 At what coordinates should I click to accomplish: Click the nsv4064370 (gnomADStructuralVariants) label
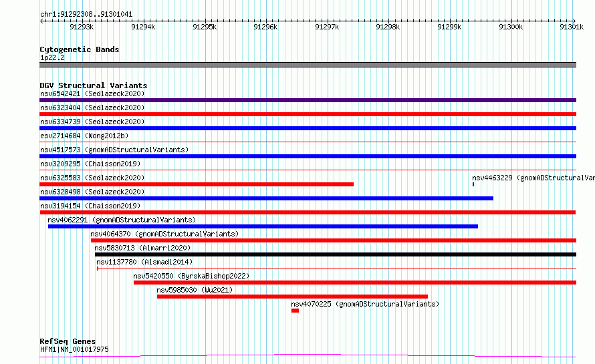(x=164, y=234)
